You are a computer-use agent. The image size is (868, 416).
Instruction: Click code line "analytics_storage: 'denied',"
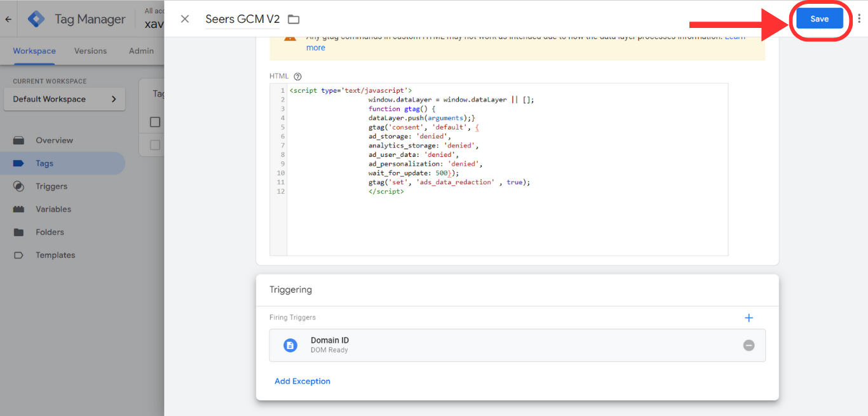click(424, 145)
